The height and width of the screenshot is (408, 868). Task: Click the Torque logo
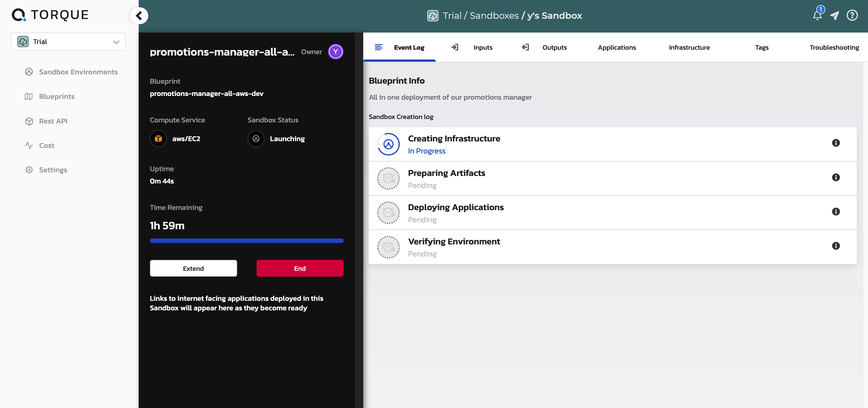coord(50,15)
